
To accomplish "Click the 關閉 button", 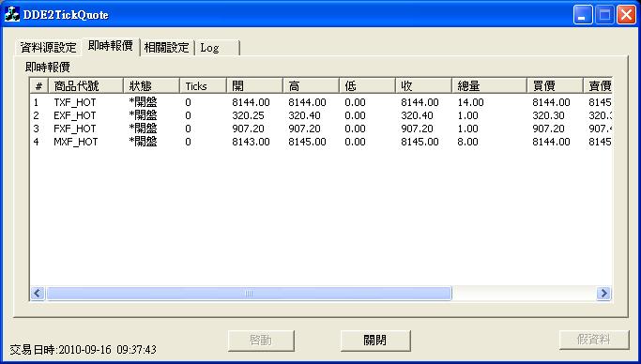I will 374,341.
